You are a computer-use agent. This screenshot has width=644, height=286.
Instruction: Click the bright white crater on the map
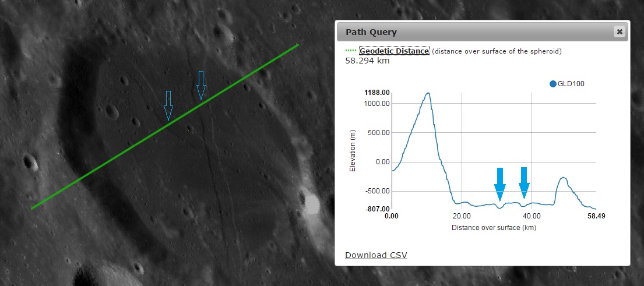pos(312,204)
